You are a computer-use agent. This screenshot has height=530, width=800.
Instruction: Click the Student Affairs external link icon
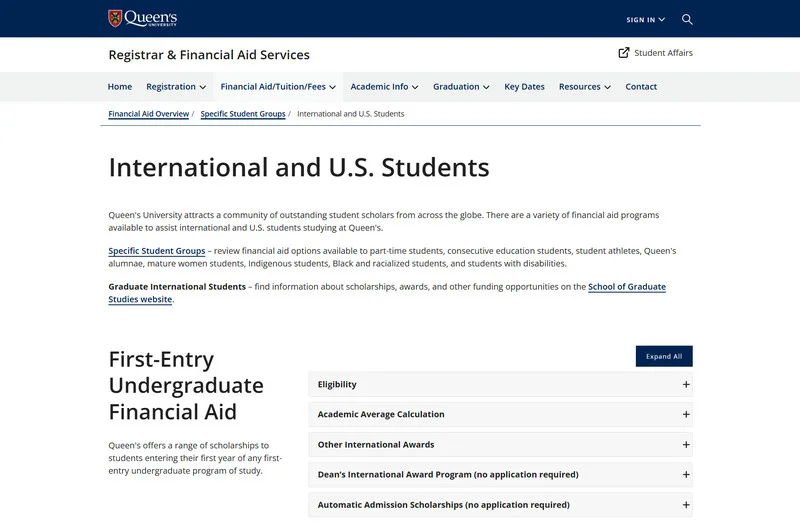click(x=623, y=53)
